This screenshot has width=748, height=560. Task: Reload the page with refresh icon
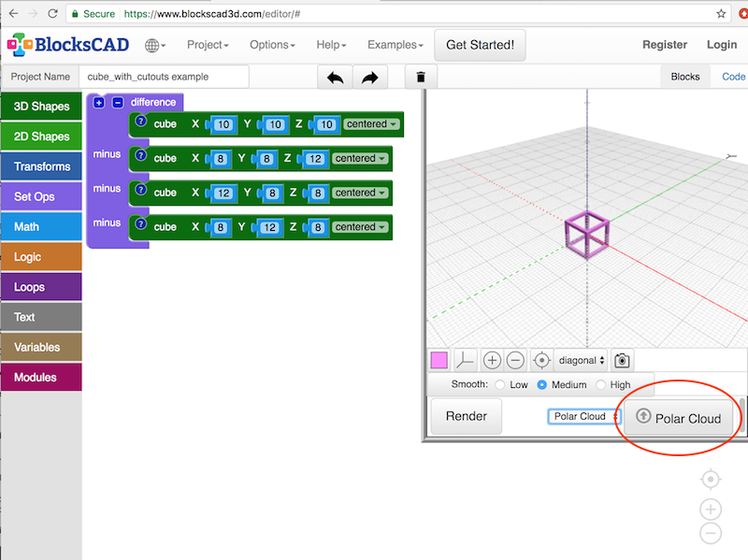[x=53, y=13]
